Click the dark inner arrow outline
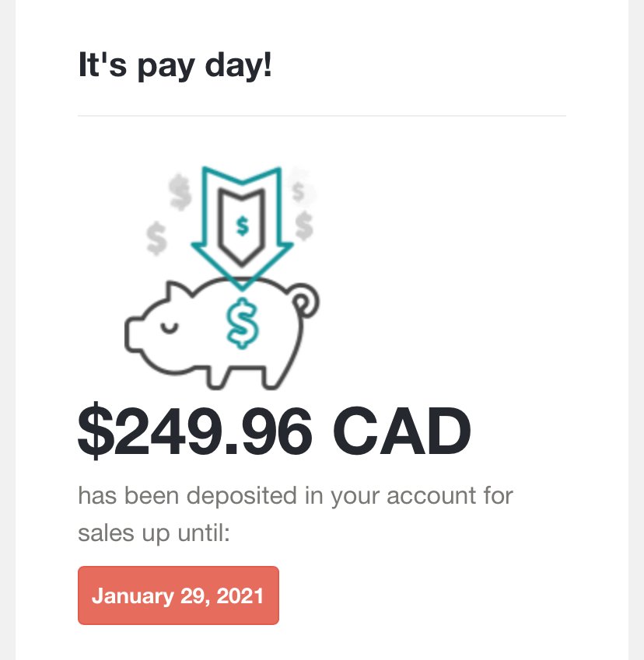The width and height of the screenshot is (644, 660). (x=242, y=227)
